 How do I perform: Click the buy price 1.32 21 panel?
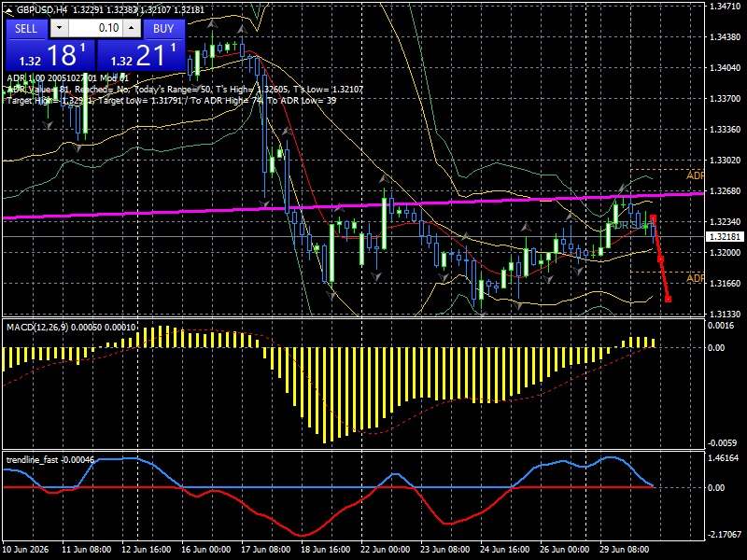(141, 55)
